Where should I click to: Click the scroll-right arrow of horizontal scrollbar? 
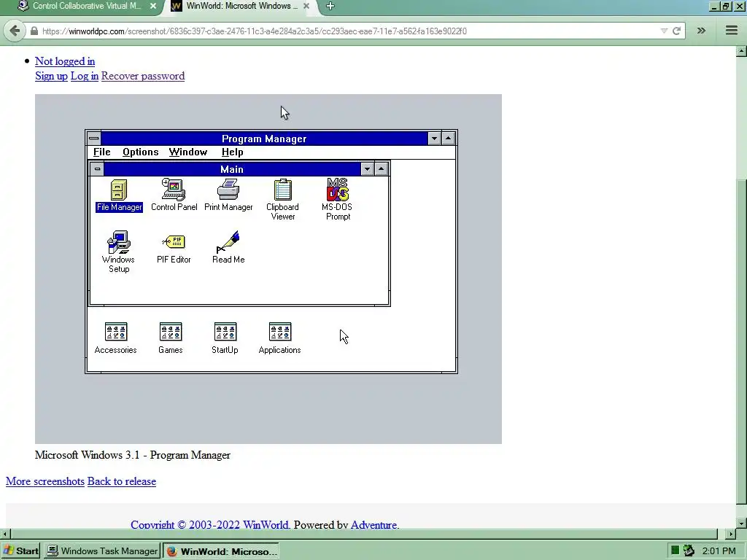point(731,534)
